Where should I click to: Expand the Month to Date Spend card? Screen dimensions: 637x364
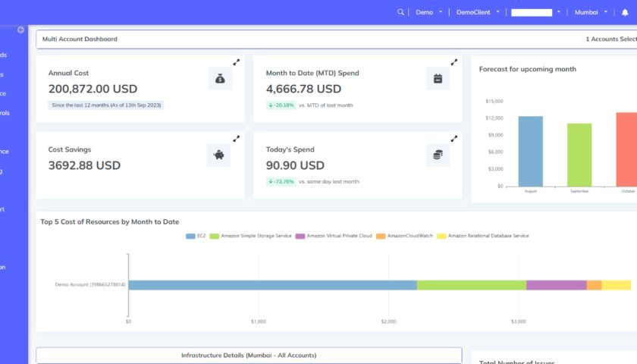click(454, 62)
